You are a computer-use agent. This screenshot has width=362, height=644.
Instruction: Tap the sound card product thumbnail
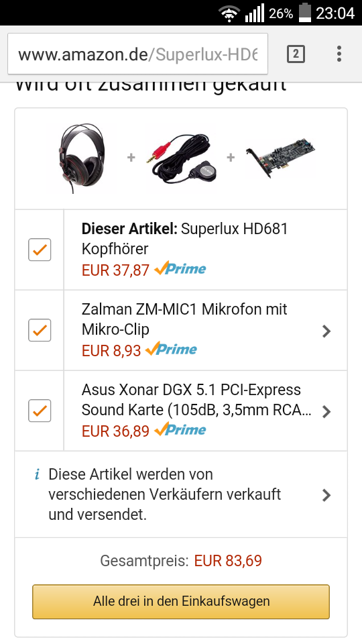(x=281, y=158)
